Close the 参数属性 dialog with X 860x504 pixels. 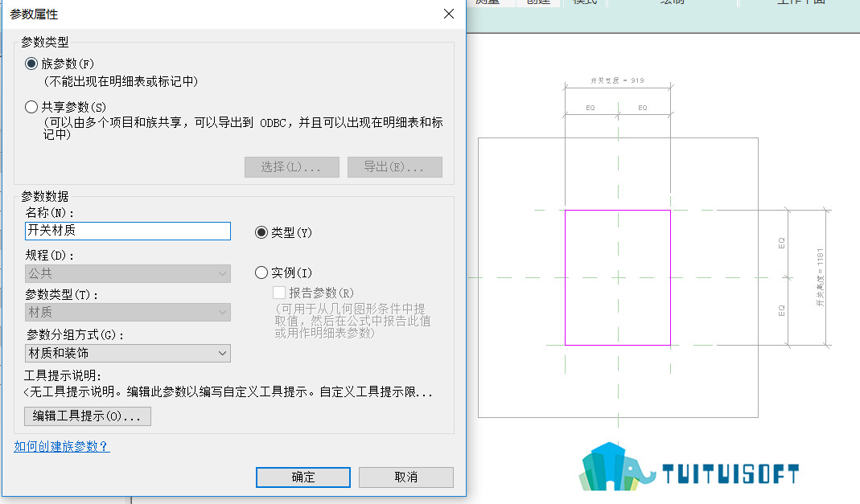449,14
